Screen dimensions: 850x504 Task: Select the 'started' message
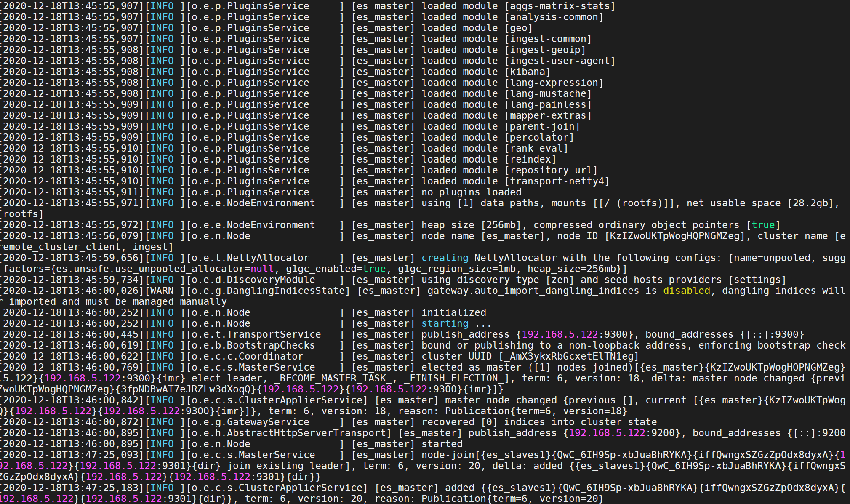pyautogui.click(x=442, y=444)
